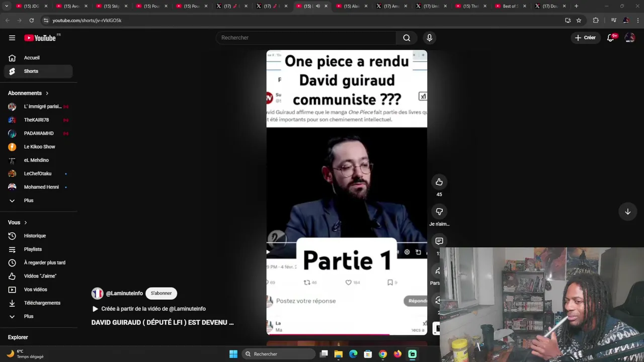The height and width of the screenshot is (362, 644).
Task: Open Windows Start menu
Action: pos(233,354)
